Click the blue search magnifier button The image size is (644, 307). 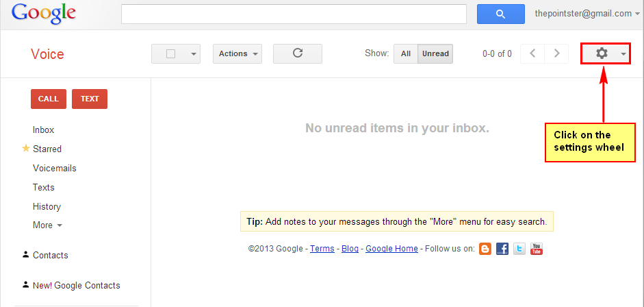pyautogui.click(x=501, y=14)
